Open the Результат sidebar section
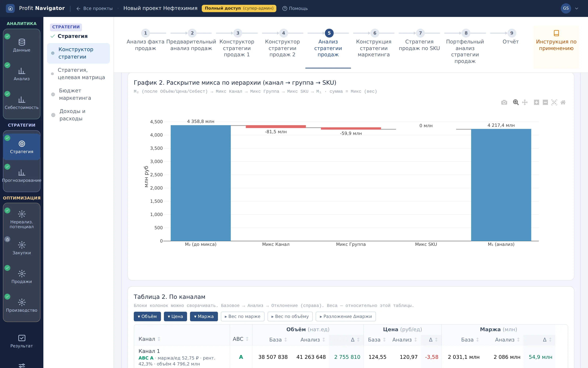Image resolution: width=588 pixels, height=368 pixels. coord(22,342)
